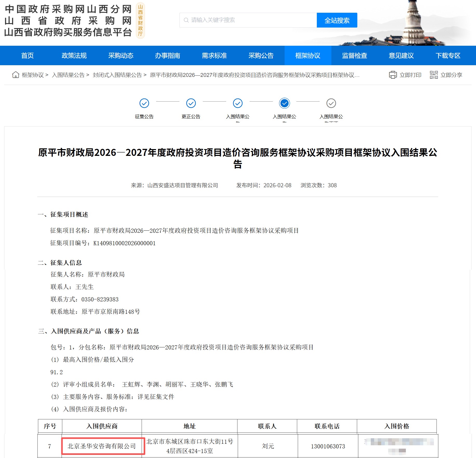Image resolution: width=476 pixels, height=458 pixels.
Task: Click the home icon in breadcrumb
Action: (x=16, y=75)
